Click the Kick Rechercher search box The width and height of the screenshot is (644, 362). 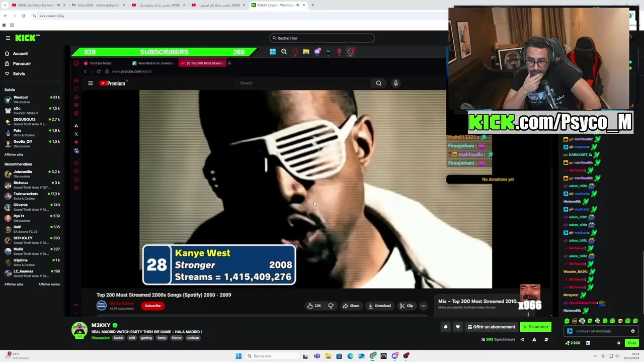point(322,38)
